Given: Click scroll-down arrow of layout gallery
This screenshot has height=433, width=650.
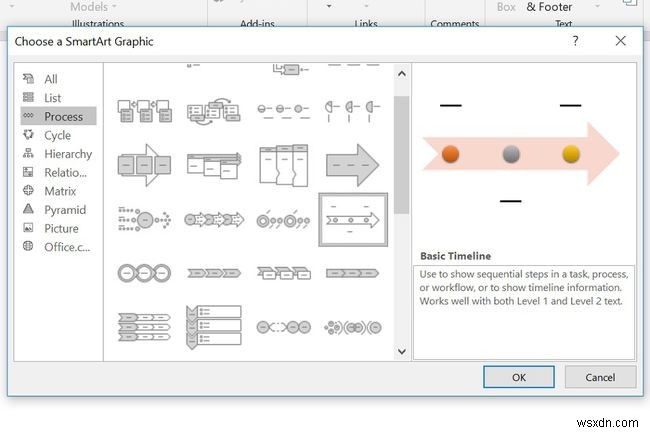Looking at the screenshot, I should tap(401, 351).
